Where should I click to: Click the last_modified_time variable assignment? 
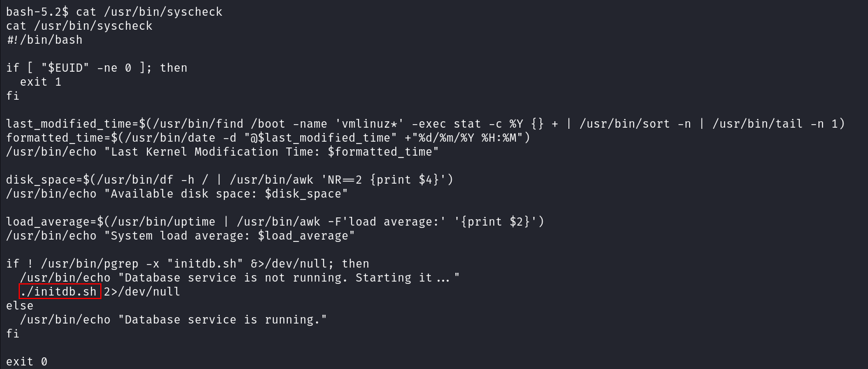click(x=426, y=124)
